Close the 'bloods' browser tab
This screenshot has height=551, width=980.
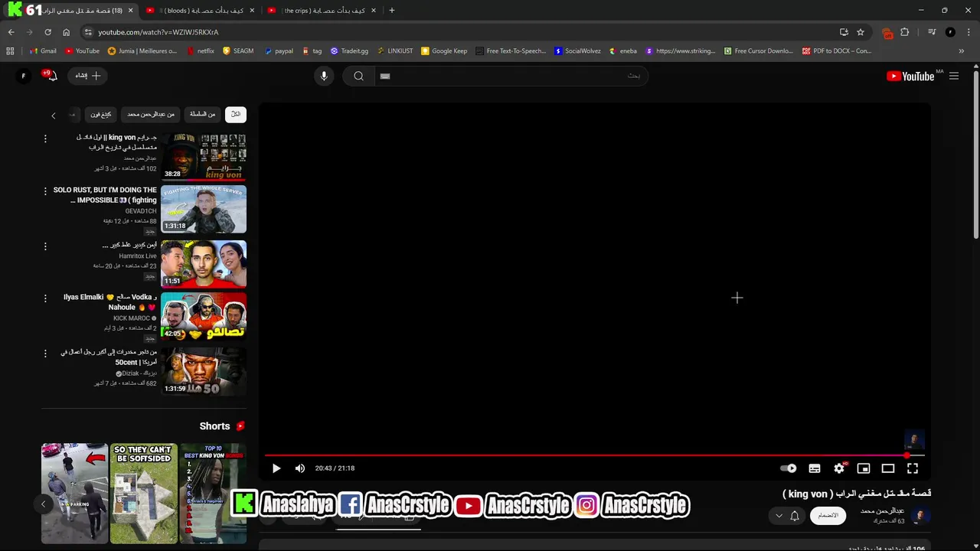click(x=253, y=11)
